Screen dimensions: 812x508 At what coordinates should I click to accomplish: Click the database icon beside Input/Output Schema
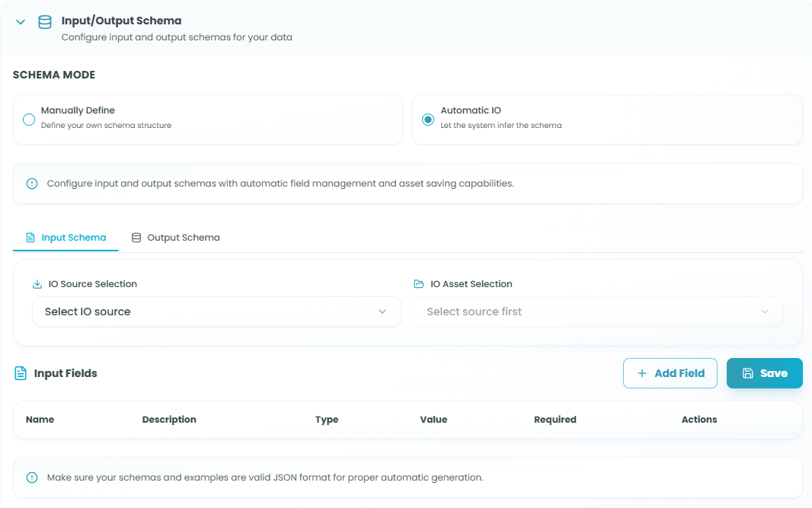(x=45, y=22)
